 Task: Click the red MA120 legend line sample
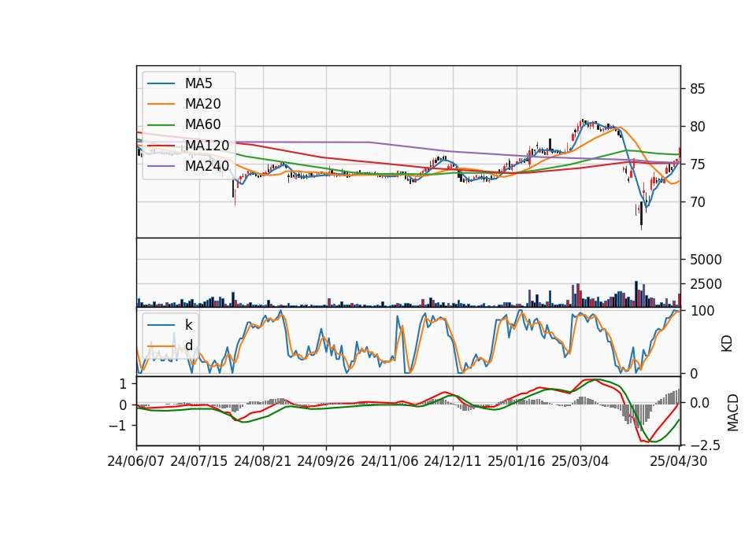[x=161, y=146]
